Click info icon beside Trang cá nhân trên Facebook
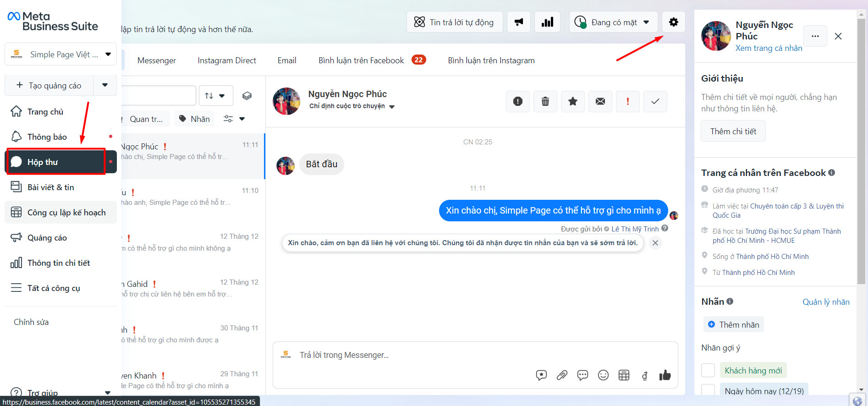868x406 pixels. pyautogui.click(x=832, y=173)
